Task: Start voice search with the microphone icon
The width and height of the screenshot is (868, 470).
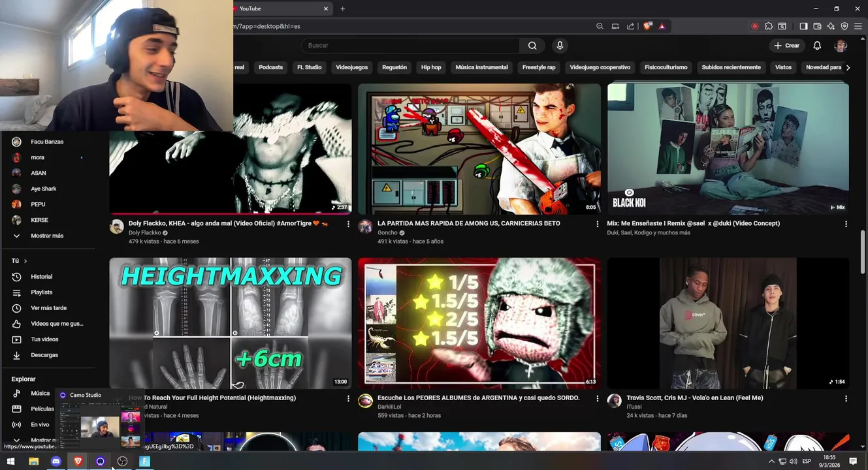Action: click(560, 46)
